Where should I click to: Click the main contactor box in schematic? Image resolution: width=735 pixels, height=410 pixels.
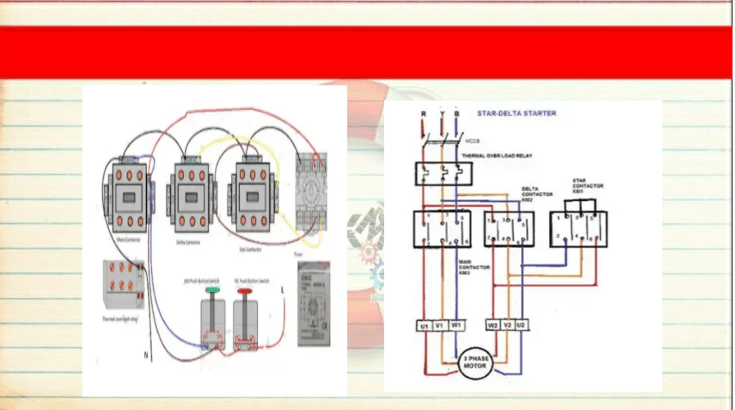click(x=442, y=229)
